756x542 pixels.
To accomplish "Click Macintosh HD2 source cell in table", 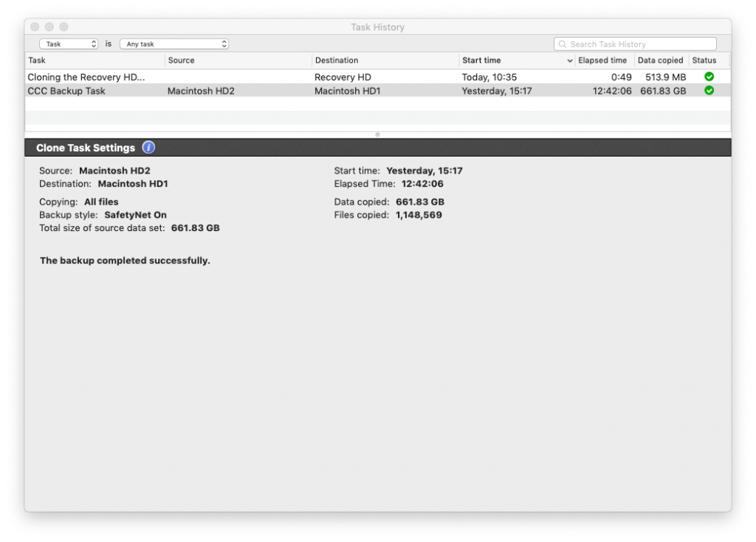I will (201, 91).
